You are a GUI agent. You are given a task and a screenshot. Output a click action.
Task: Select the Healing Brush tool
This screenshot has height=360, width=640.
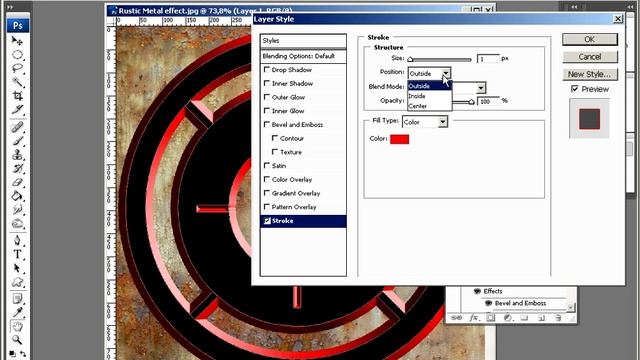pyautogui.click(x=17, y=127)
